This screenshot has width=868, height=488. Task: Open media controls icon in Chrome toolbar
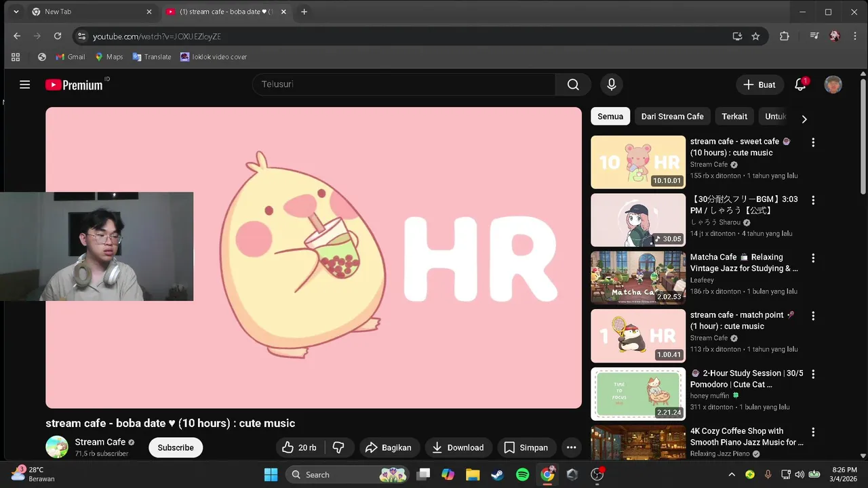point(814,36)
